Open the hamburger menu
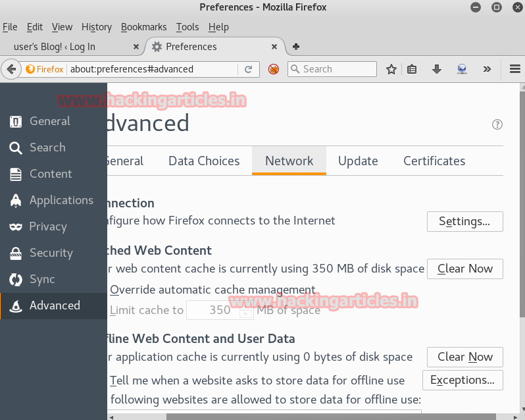 (x=515, y=69)
